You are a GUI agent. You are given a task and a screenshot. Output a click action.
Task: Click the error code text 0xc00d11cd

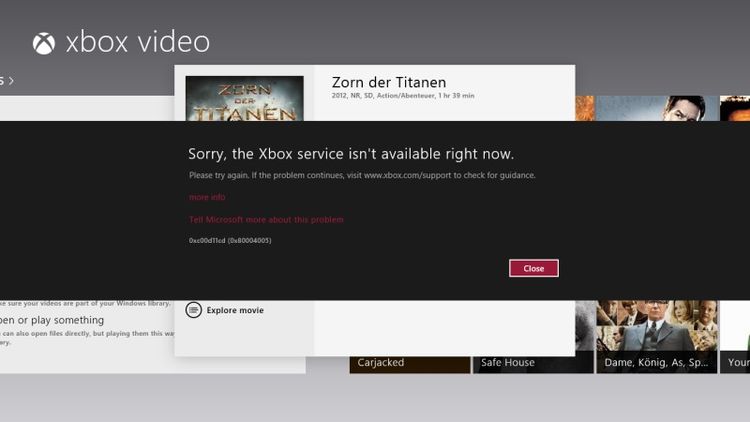[230, 240]
